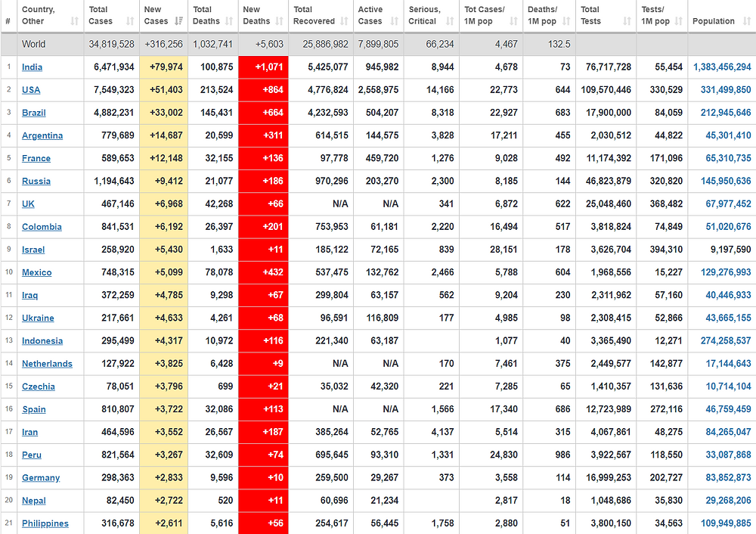Sort by Deaths/1M pop arrows icon
756x534 pixels.
566,21
